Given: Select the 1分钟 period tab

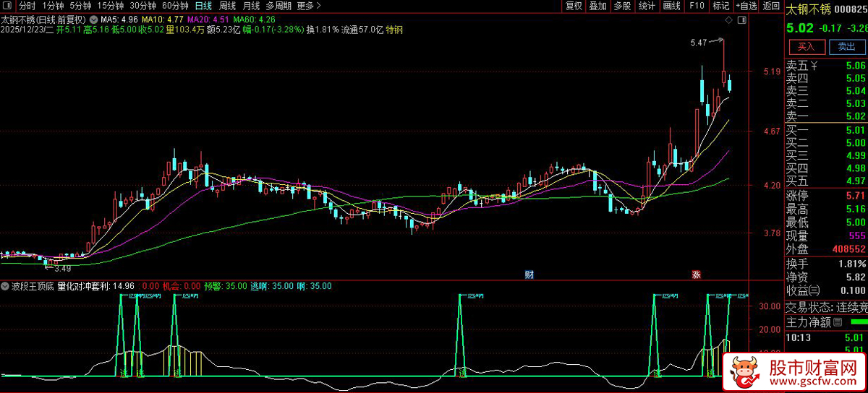Looking at the screenshot, I should click(53, 6).
